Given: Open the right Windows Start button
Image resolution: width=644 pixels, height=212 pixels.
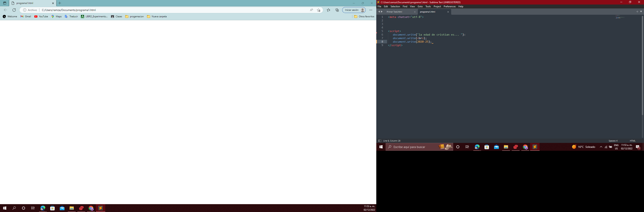Looking at the screenshot, I should 381,147.
